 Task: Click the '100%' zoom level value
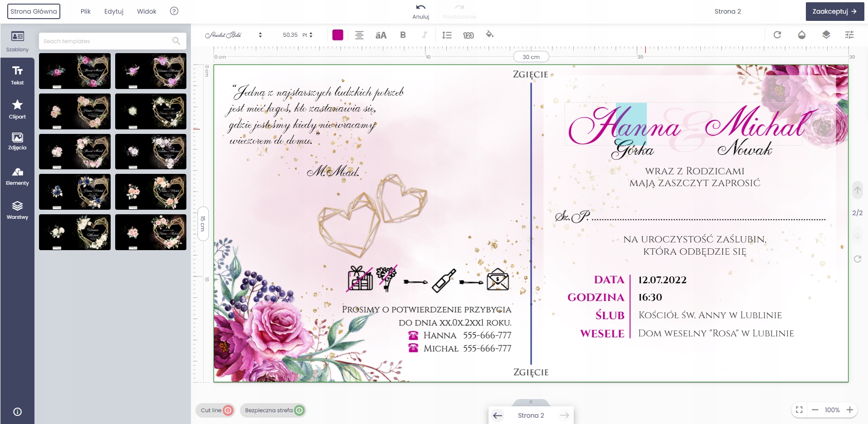[832, 410]
